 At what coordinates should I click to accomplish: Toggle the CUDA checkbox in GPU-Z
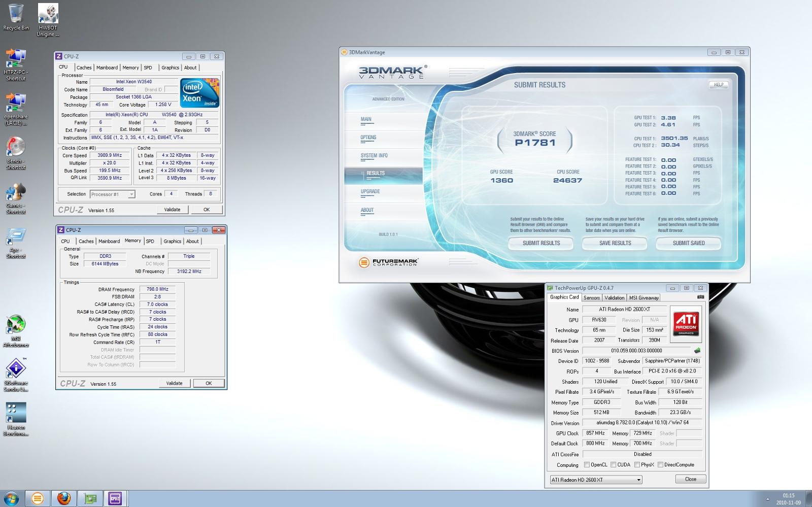[613, 464]
